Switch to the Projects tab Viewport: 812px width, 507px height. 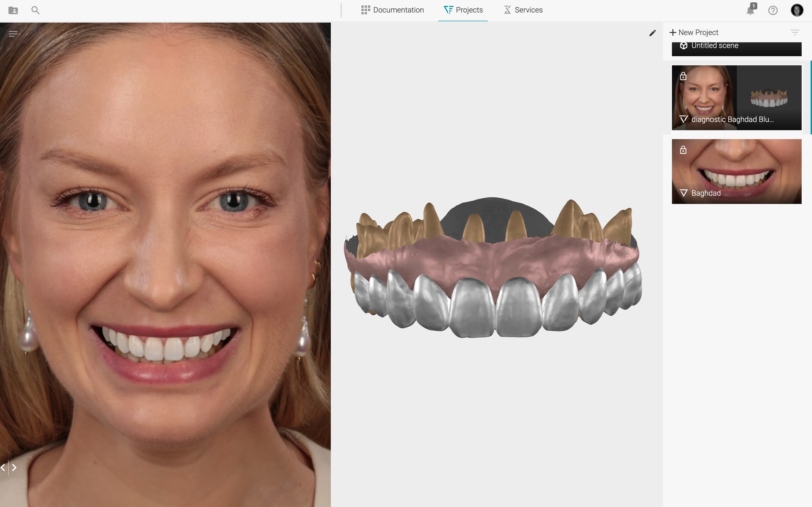click(463, 10)
